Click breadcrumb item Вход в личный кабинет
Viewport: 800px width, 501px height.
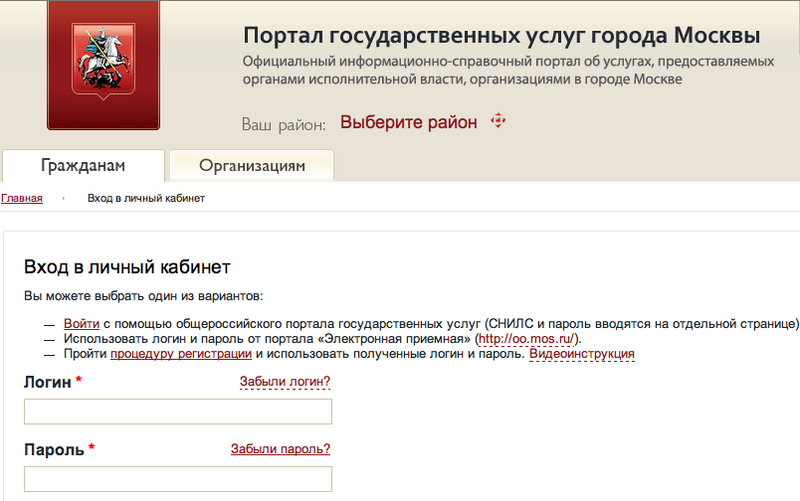146,199
